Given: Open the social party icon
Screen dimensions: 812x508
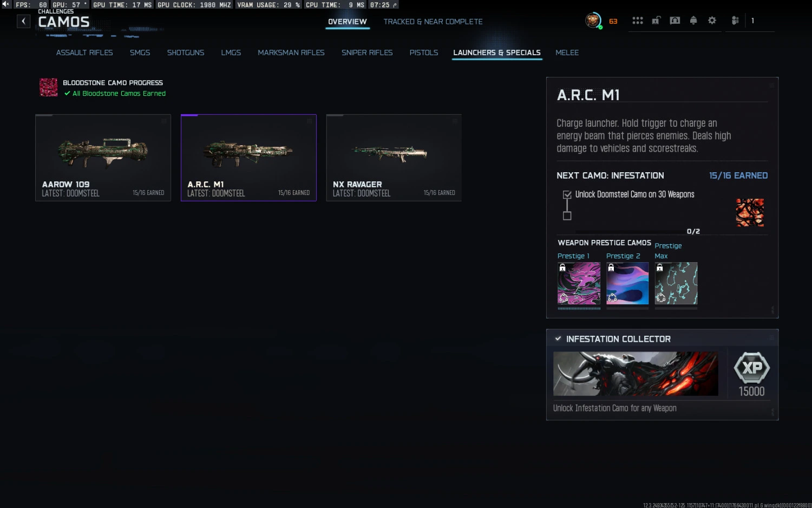Looking at the screenshot, I should pos(735,21).
